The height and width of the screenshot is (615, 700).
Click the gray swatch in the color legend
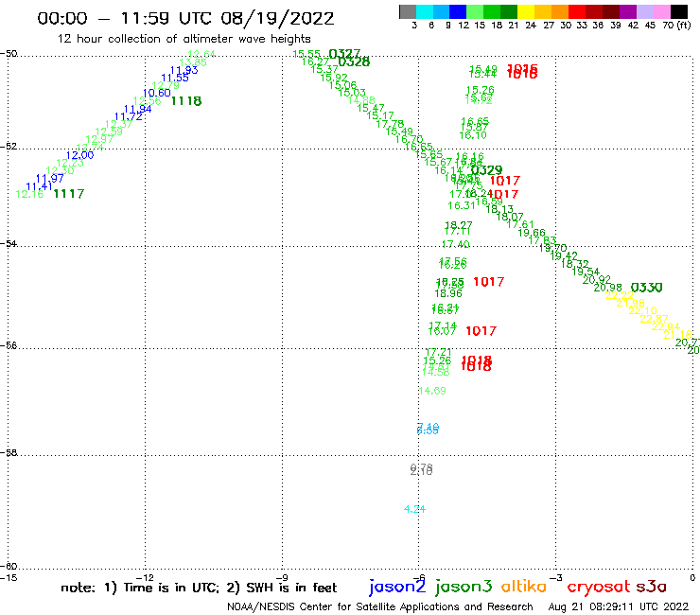pyautogui.click(x=408, y=11)
